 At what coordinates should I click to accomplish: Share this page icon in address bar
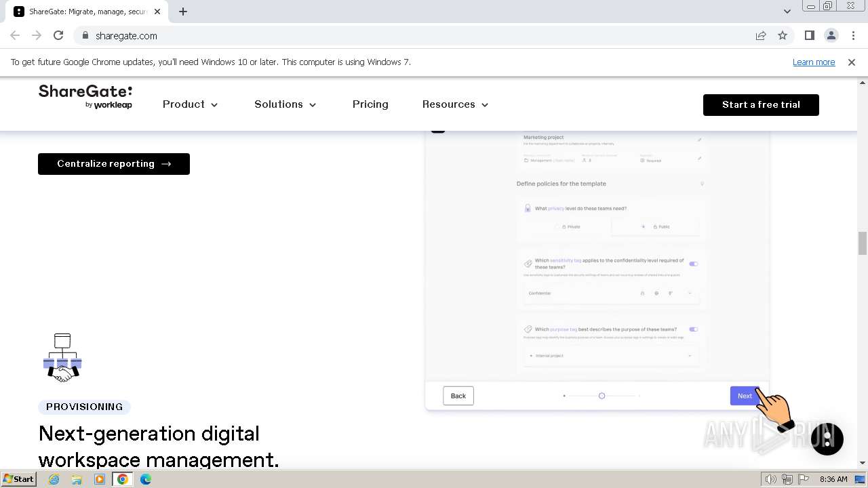761,35
